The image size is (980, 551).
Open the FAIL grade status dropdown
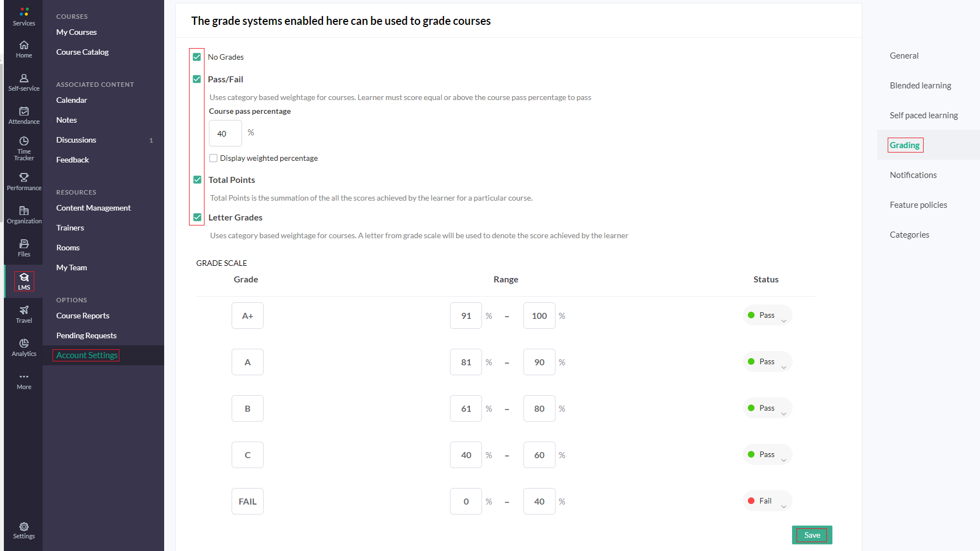767,501
